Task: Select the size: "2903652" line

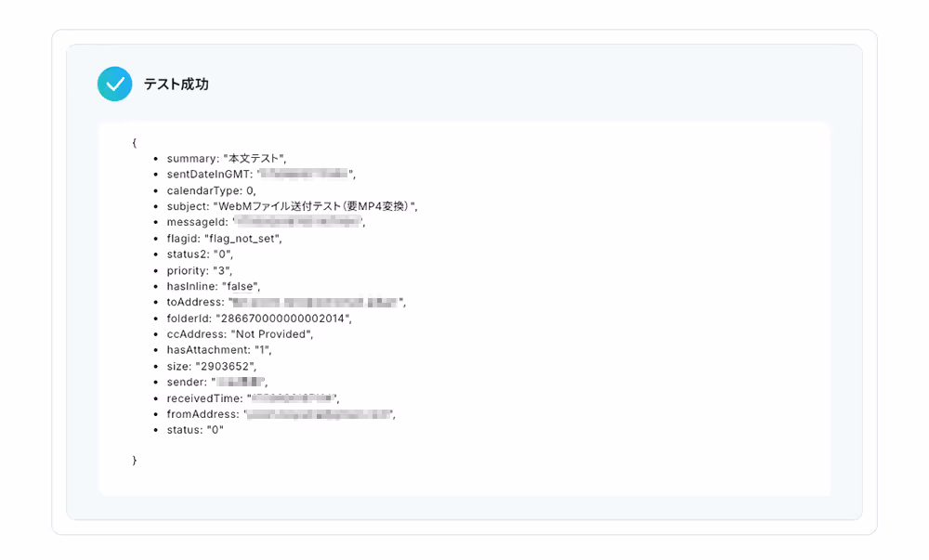Action: point(212,367)
